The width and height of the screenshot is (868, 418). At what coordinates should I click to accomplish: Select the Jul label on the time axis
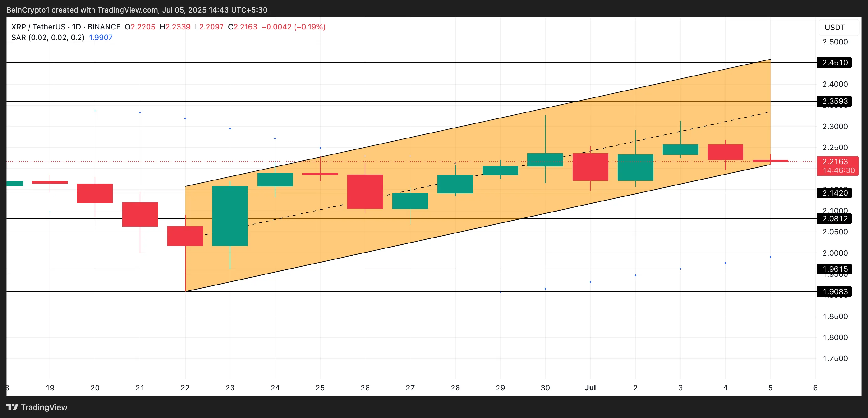click(x=590, y=387)
